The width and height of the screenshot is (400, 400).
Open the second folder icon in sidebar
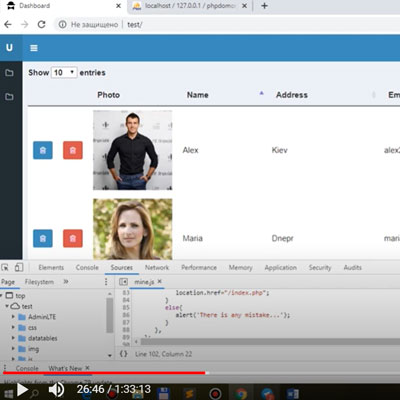(9, 97)
